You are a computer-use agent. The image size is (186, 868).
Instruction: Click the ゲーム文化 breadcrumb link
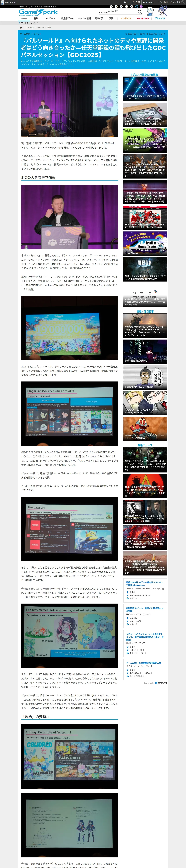coord(30,28)
